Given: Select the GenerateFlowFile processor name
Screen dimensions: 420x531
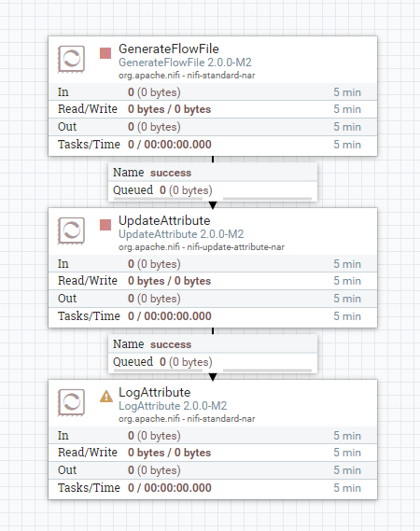Looking at the screenshot, I should tap(169, 49).
